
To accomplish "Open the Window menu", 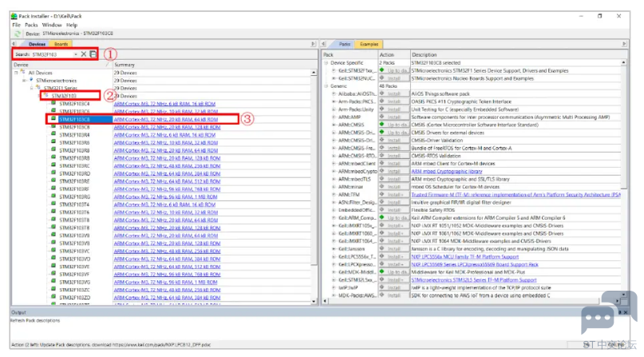I will point(52,25).
